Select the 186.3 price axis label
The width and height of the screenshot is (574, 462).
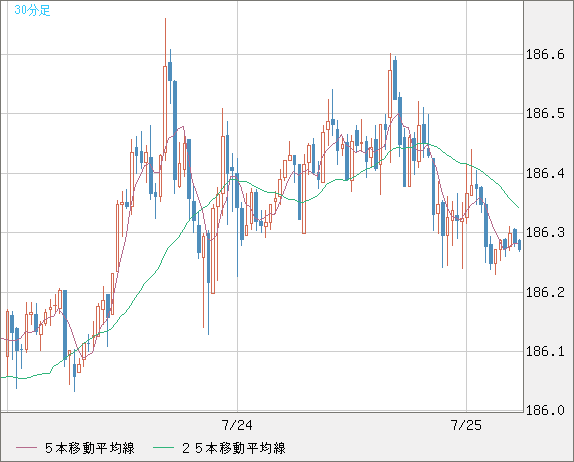point(545,232)
